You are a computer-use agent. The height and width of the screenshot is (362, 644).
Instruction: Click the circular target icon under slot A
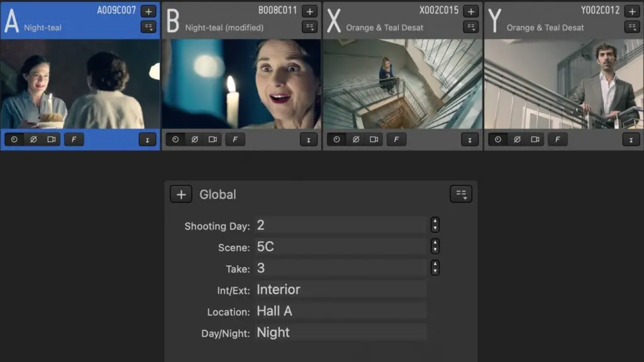point(14,140)
